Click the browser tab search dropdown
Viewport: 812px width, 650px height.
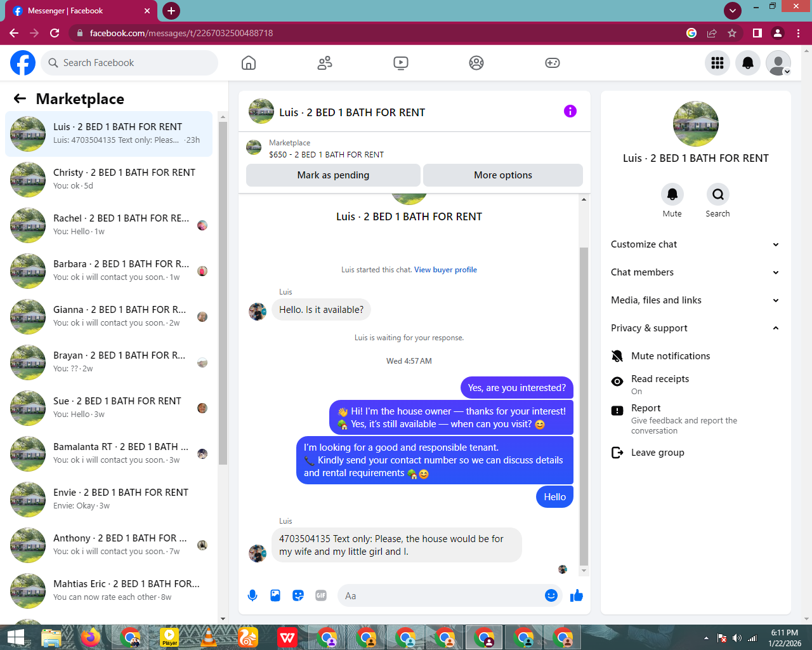coord(733,10)
